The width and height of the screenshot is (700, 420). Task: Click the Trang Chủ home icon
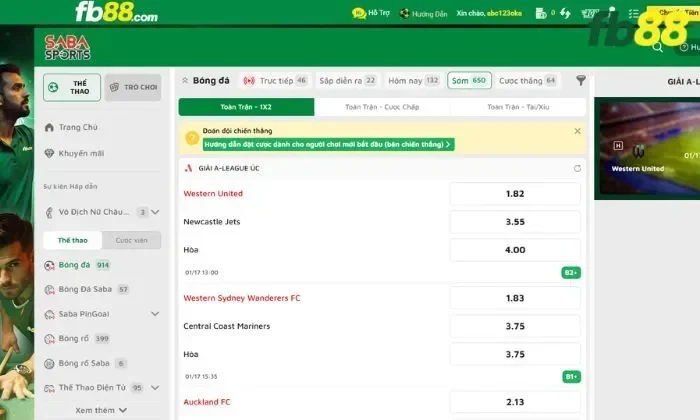click(50, 127)
